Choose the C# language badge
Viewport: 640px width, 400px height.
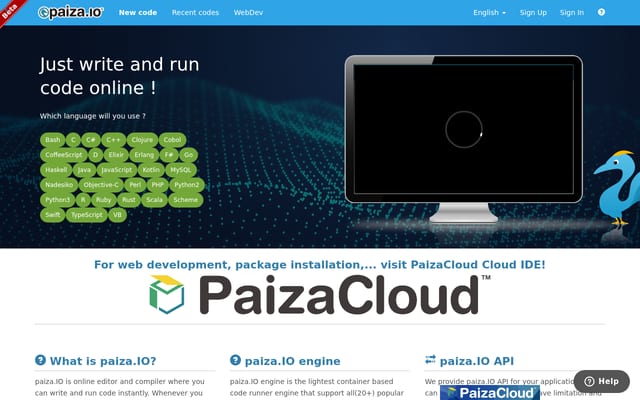click(x=91, y=140)
